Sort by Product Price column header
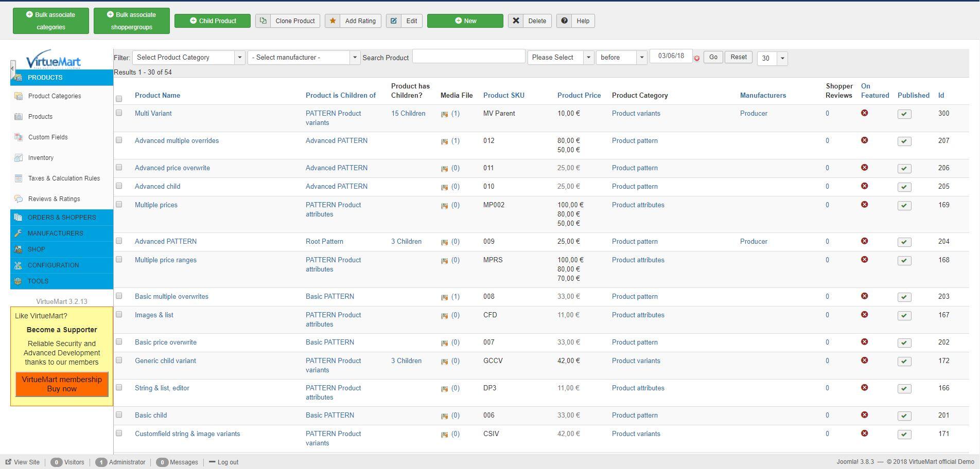Screen dimensions: 980x469 (579, 95)
